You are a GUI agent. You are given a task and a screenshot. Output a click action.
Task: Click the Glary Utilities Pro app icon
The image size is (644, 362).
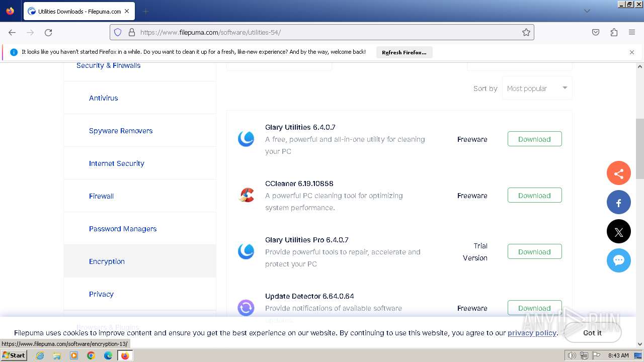[x=246, y=251]
